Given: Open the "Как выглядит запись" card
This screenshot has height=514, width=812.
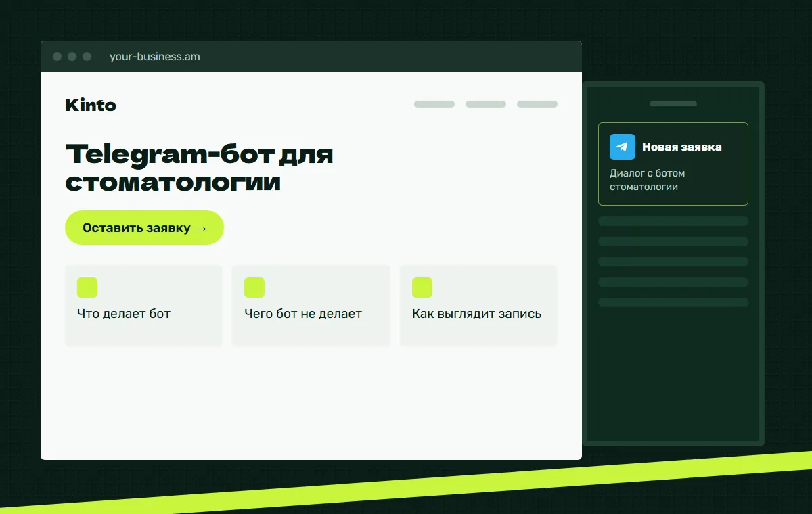Looking at the screenshot, I should pyautogui.click(x=478, y=306).
